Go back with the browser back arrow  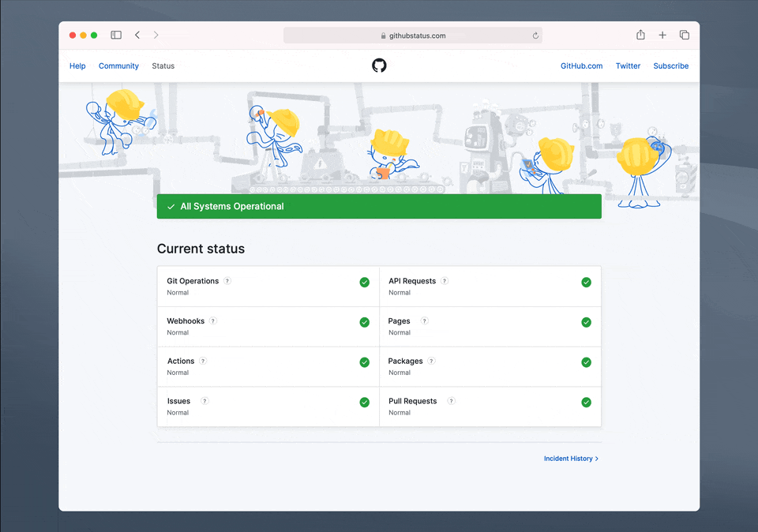coord(137,35)
